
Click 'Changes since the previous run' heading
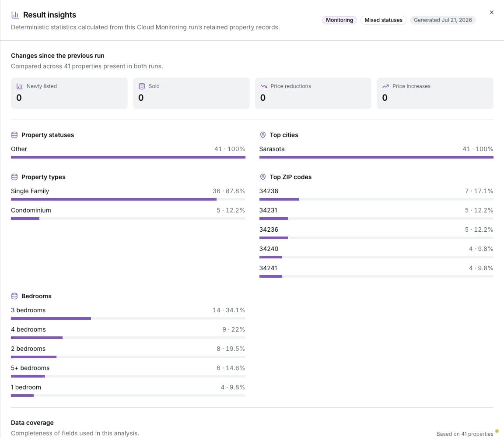58,56
